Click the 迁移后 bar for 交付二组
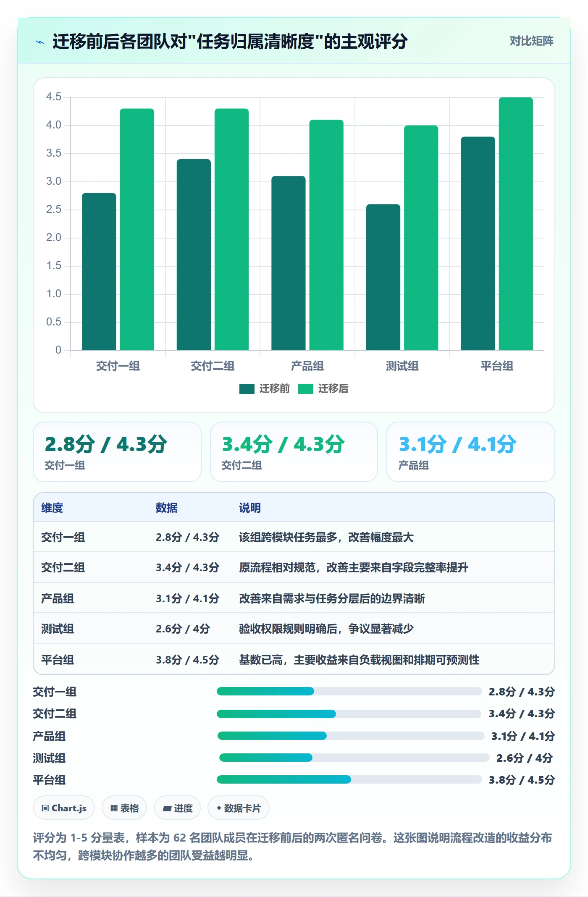Image resolution: width=588 pixels, height=897 pixels. pyautogui.click(x=231, y=229)
